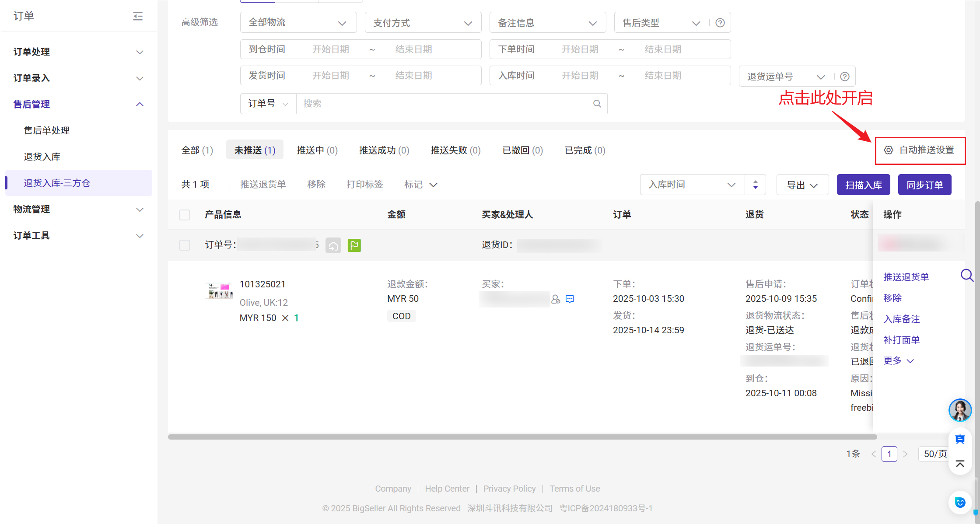The width and height of the screenshot is (980, 524).
Task: Toggle the select-all checkbox in table header
Action: [185, 215]
